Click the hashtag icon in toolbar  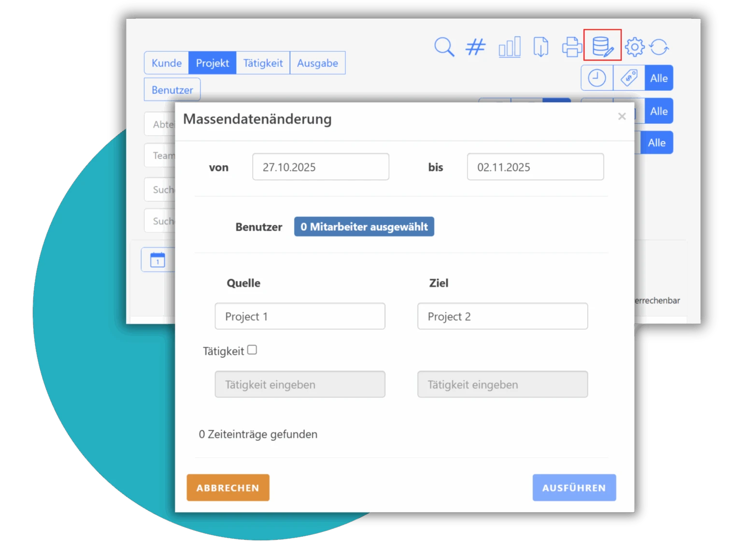point(475,47)
